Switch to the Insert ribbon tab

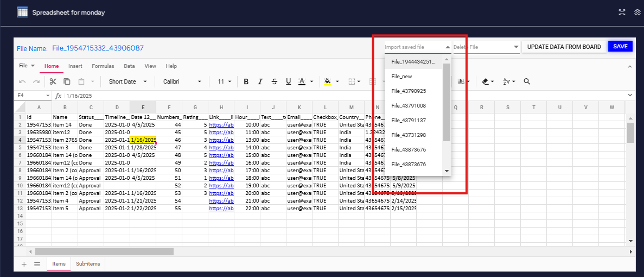(x=75, y=66)
